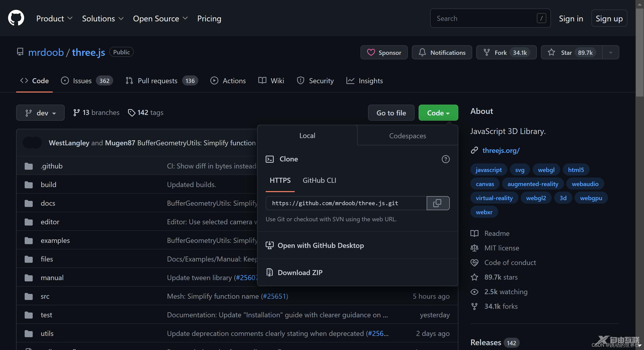Open the Star lists dropdown arrow
644x350 pixels.
coord(611,52)
